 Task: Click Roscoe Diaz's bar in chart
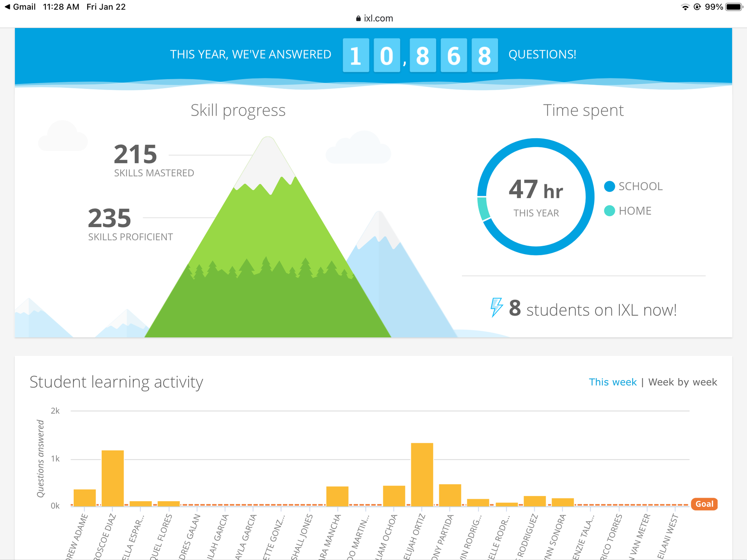113,478
